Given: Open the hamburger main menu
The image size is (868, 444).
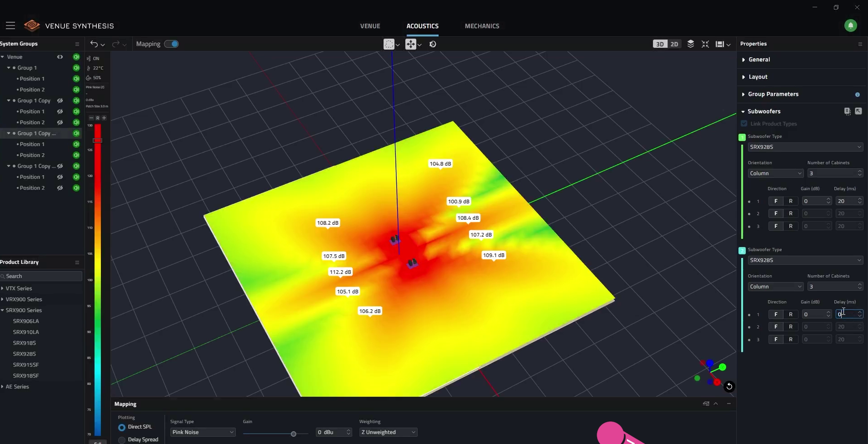Looking at the screenshot, I should [x=10, y=26].
